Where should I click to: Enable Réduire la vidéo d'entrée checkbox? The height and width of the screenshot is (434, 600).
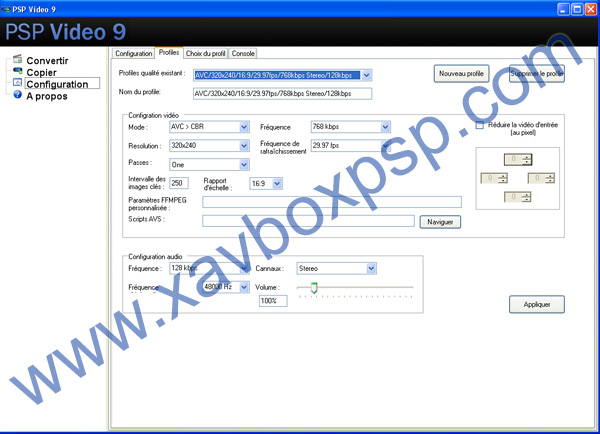click(x=479, y=125)
